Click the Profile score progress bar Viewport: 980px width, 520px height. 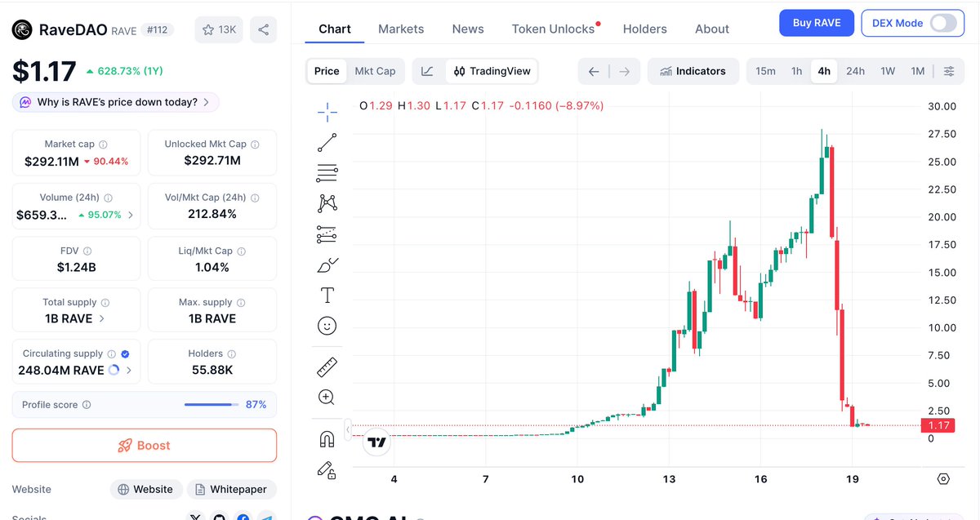click(212, 405)
